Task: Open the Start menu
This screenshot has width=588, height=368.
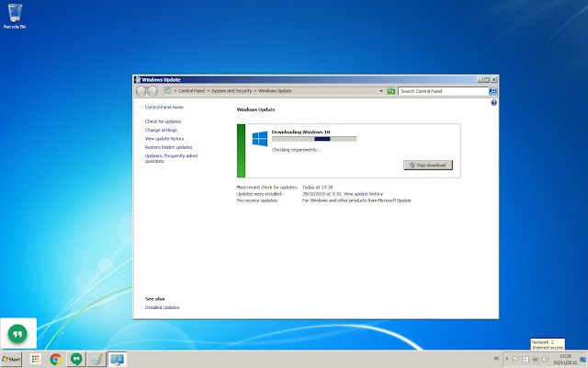Action: 11,360
